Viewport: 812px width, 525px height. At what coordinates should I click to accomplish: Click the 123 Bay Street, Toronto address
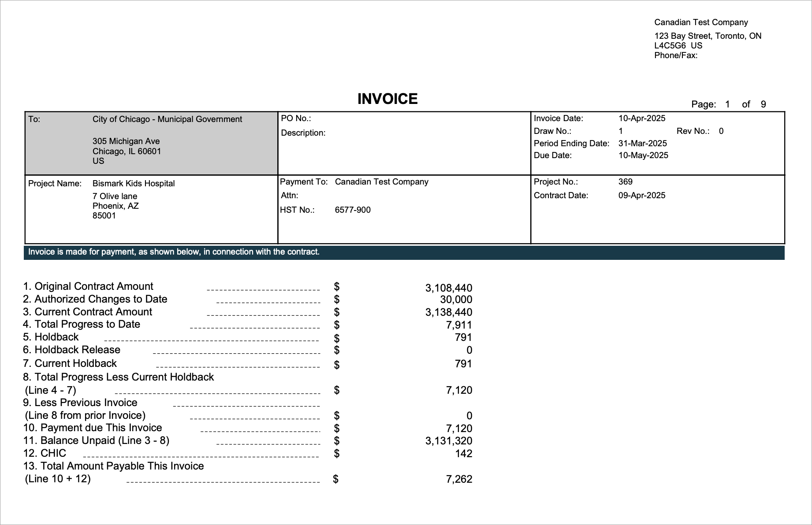[x=708, y=36]
